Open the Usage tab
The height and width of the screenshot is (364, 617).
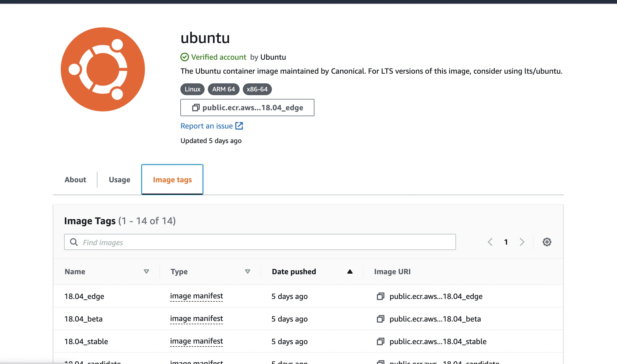coord(120,180)
